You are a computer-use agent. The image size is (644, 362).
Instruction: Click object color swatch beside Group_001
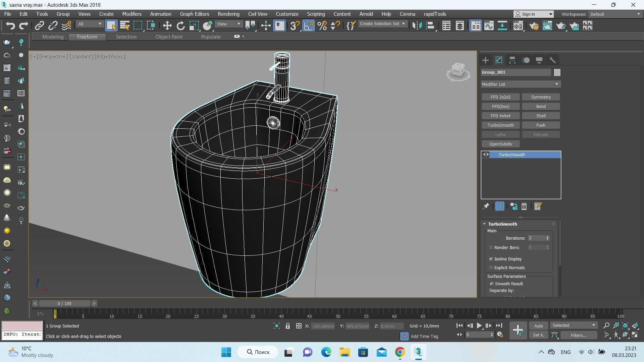point(557,72)
